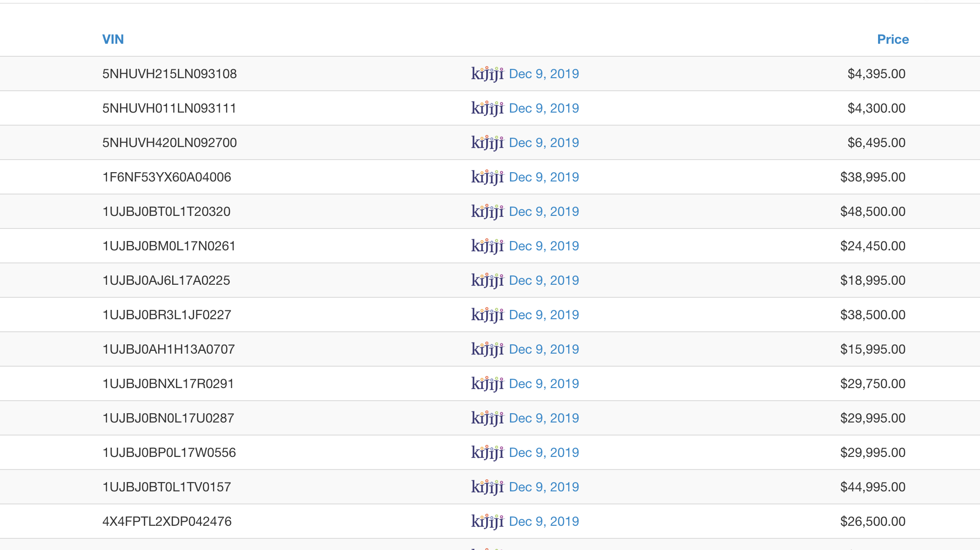Click the Kijiji icon beside VIN 5NHUVH420LN092700
This screenshot has height=550, width=980.
pos(487,142)
